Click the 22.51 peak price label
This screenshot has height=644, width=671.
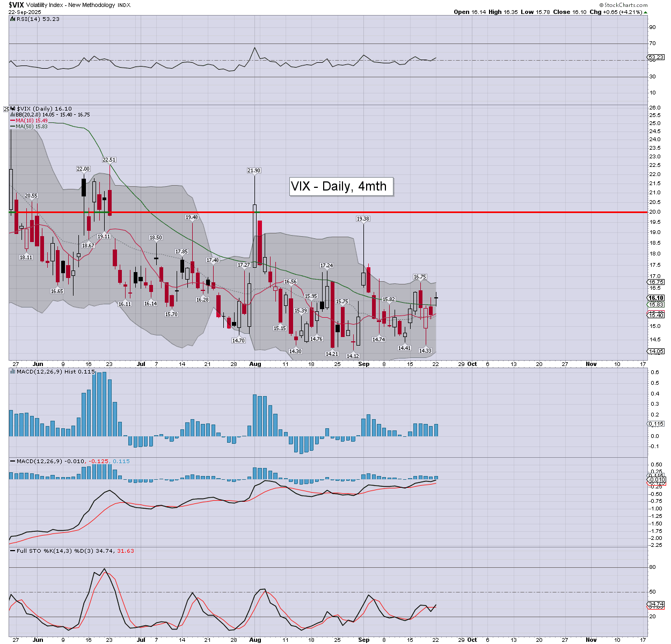point(109,160)
